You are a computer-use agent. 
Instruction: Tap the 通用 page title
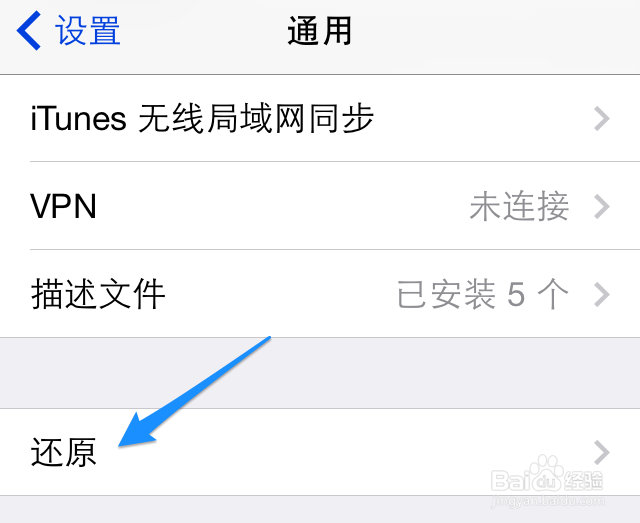pyautogui.click(x=320, y=31)
